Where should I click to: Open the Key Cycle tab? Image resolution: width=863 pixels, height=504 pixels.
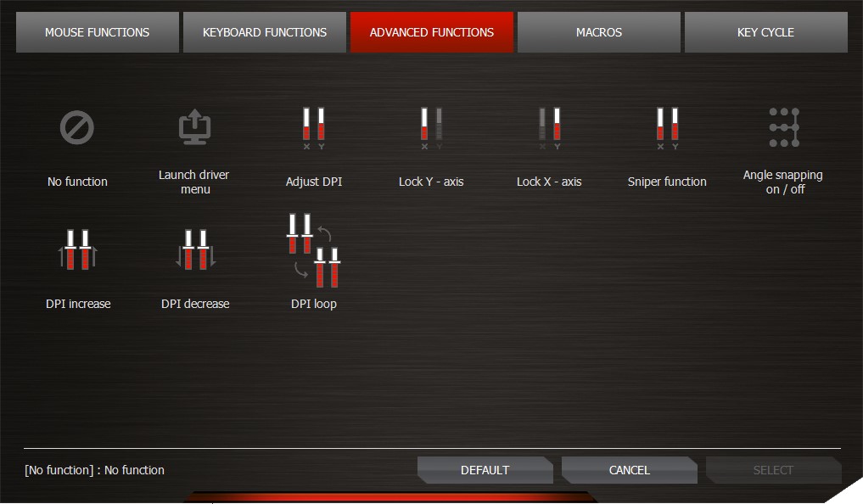coord(765,32)
